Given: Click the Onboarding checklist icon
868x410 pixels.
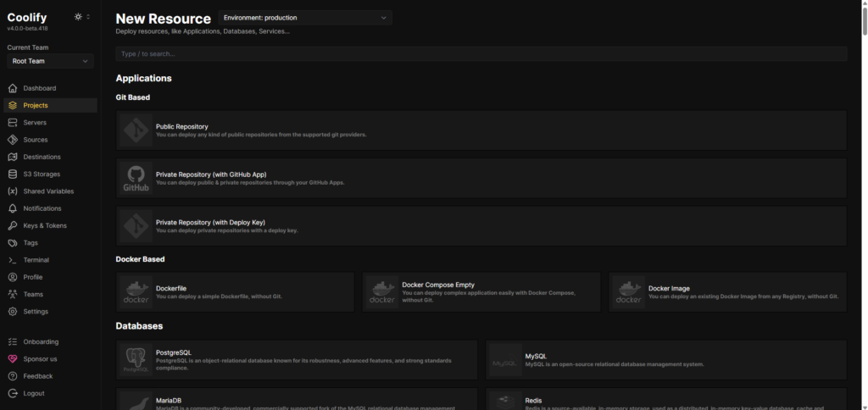Looking at the screenshot, I should [x=13, y=341].
